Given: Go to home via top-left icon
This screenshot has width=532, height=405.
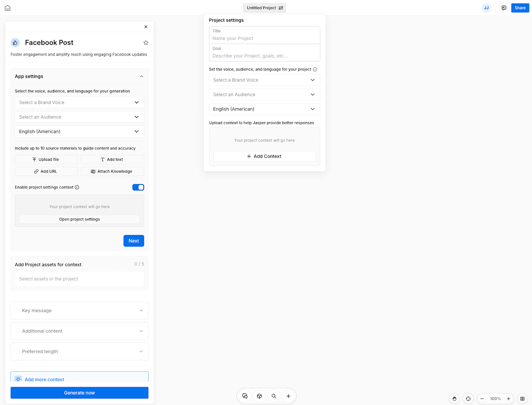Looking at the screenshot, I should [8, 8].
